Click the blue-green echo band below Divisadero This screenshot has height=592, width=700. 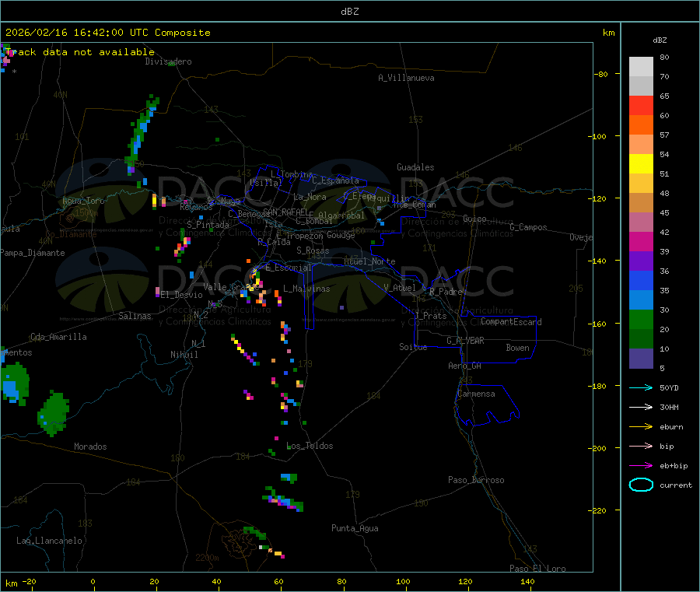(141, 134)
